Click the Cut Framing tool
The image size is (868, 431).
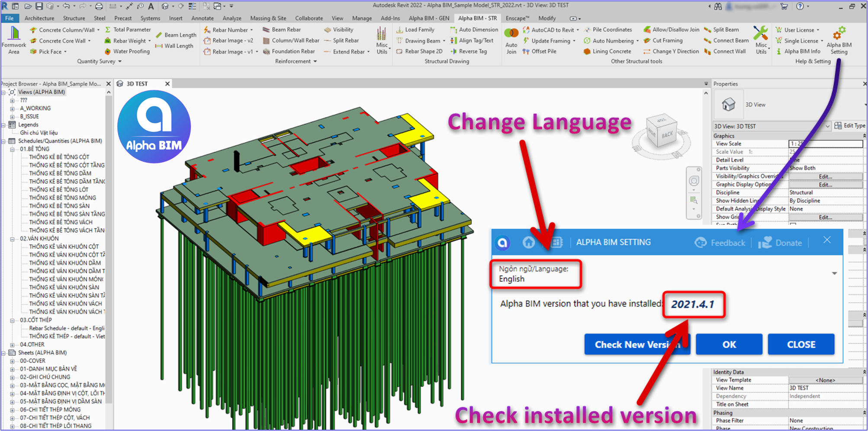(663, 41)
